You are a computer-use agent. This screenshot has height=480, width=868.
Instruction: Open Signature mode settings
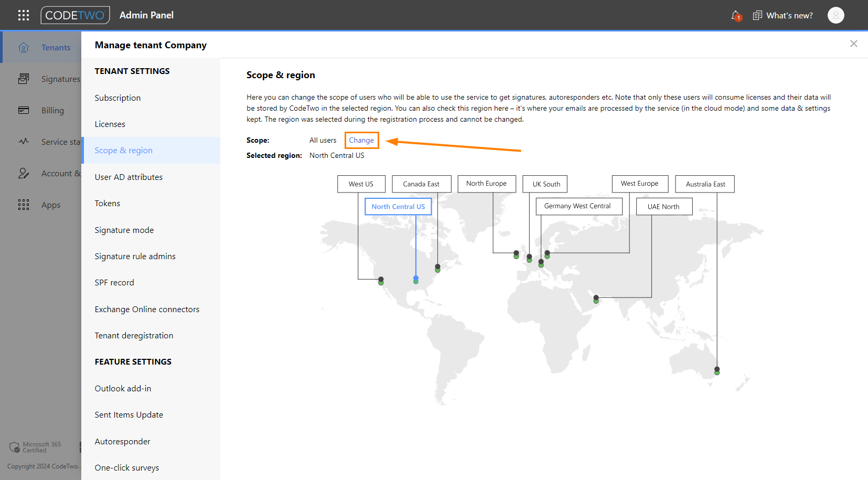(151, 230)
